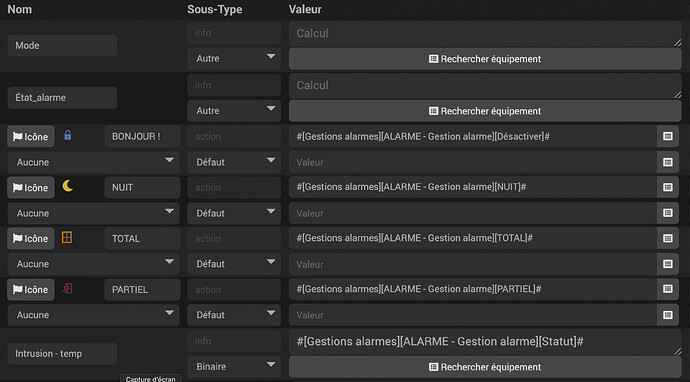Click Rechercher équipement for the État_alarme row
Image resolution: width=690 pixels, height=382 pixels.
[485, 111]
